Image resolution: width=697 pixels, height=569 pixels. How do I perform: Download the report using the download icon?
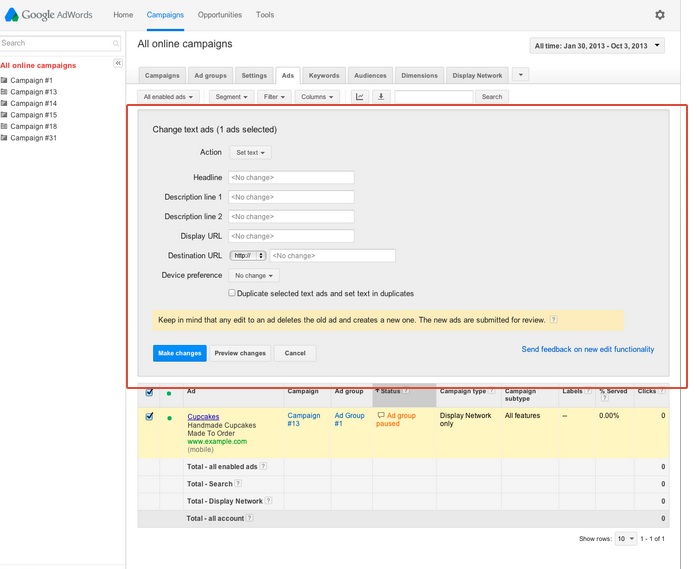coord(381,96)
